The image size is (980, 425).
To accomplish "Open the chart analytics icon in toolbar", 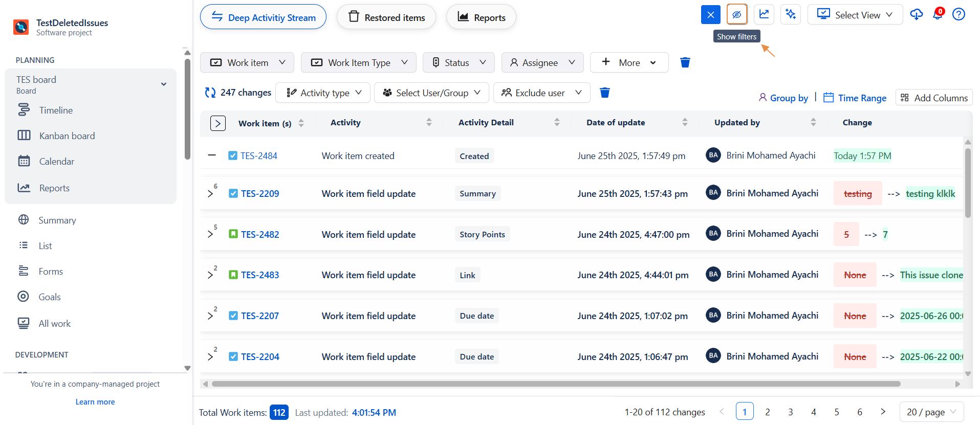I will pos(764,14).
